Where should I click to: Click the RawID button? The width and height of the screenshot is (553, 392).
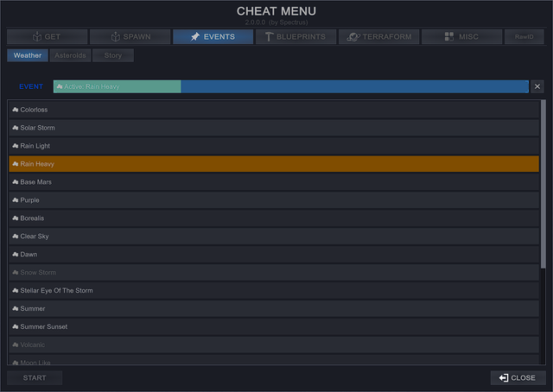pos(524,36)
